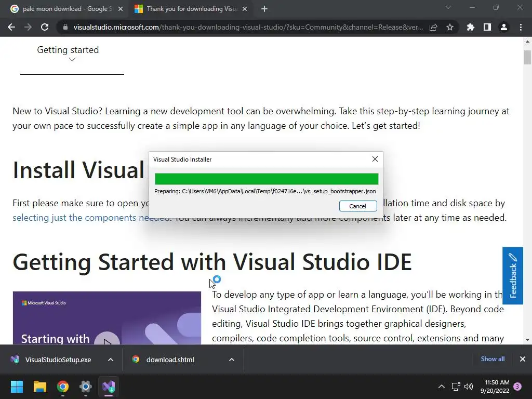Select the Thank you for downloading Visual Studio tab
Viewport: 532px width, 399px height.
192,9
